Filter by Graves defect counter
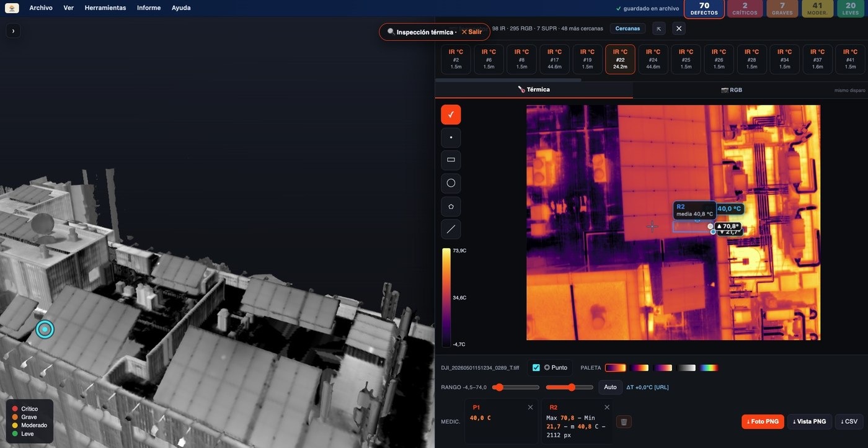The width and height of the screenshot is (868, 448). (782, 9)
